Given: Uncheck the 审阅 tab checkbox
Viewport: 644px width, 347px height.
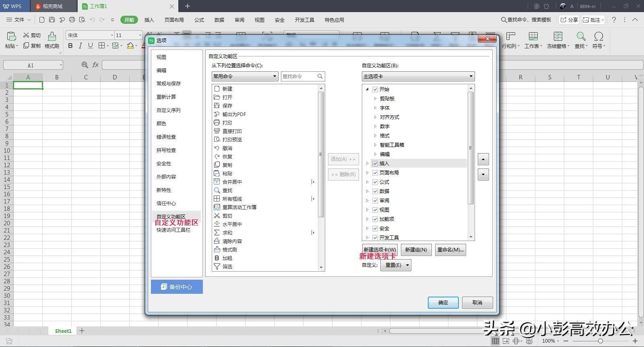Looking at the screenshot, I should (375, 201).
